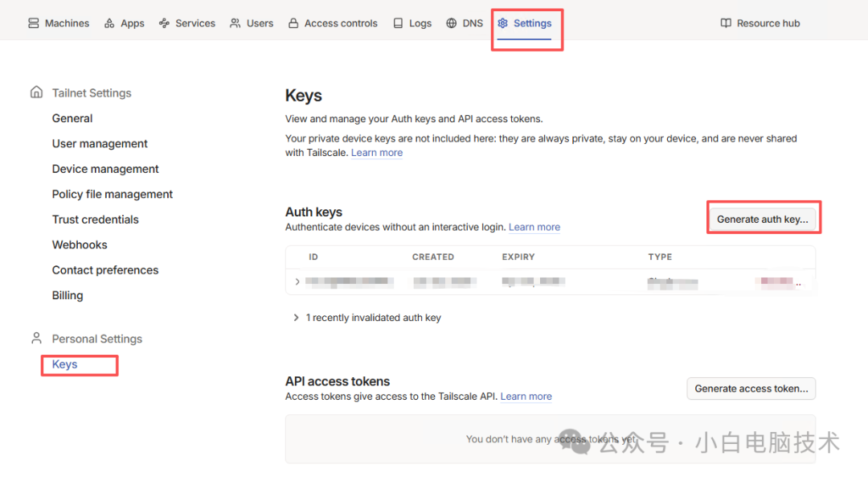
Task: Select Billing in the sidebar
Action: click(68, 295)
